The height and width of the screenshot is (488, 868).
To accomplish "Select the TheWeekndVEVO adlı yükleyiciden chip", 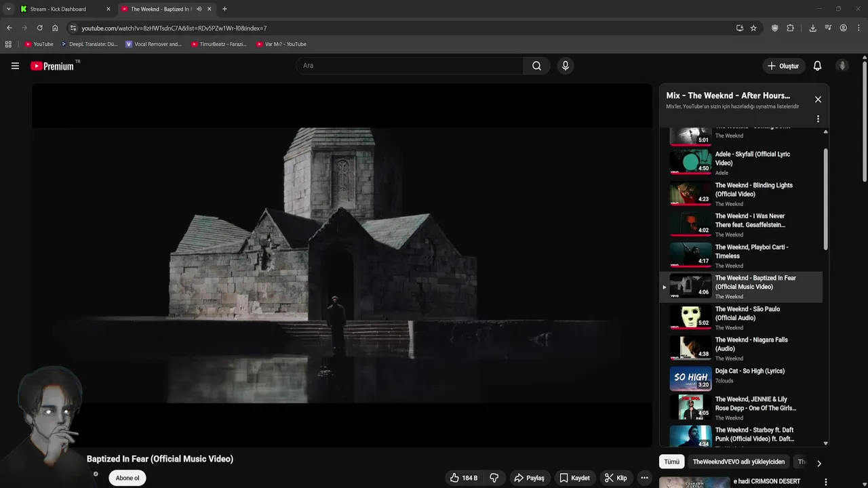I will (738, 462).
